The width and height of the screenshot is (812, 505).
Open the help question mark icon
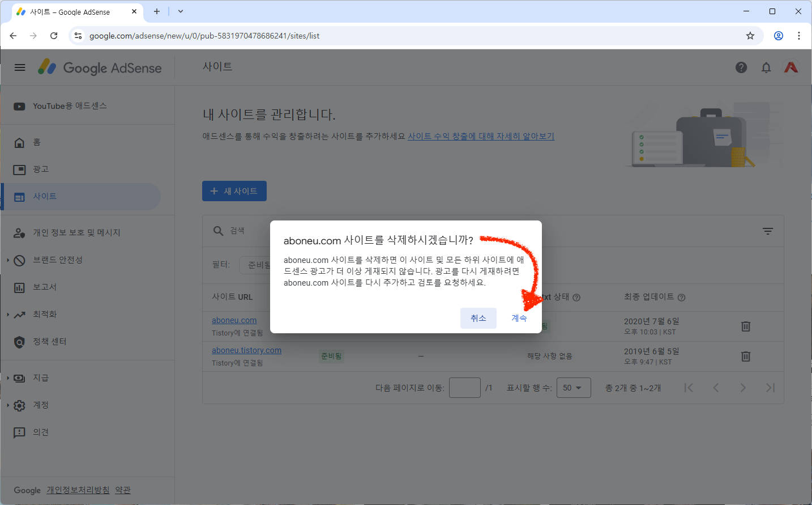[x=741, y=67]
